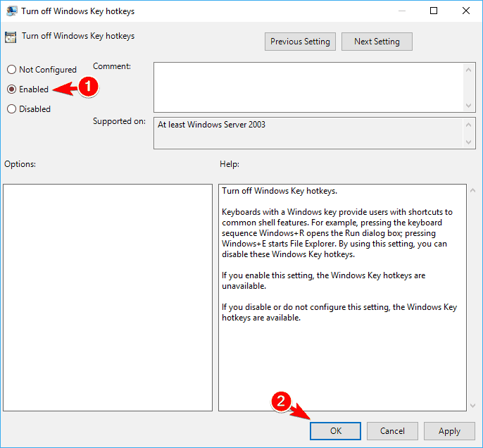Click the Supported on scroll up arrow
The image size is (483, 448).
point(470,124)
